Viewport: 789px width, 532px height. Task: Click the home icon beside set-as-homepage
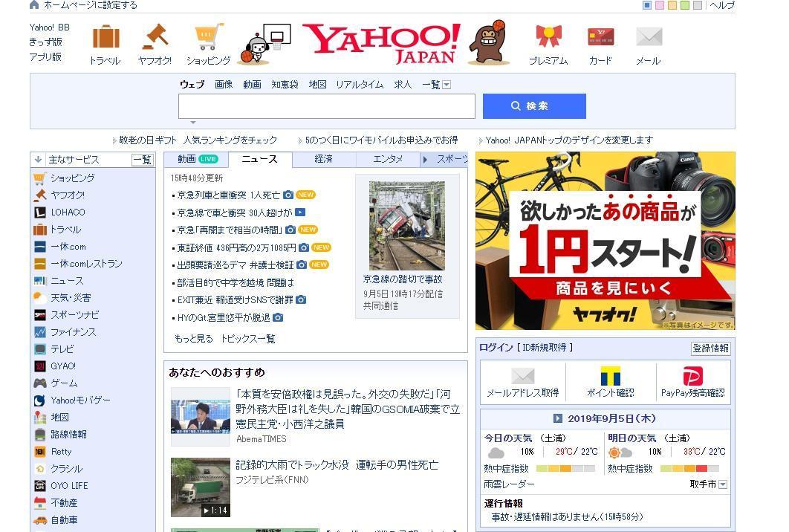(34, 5)
